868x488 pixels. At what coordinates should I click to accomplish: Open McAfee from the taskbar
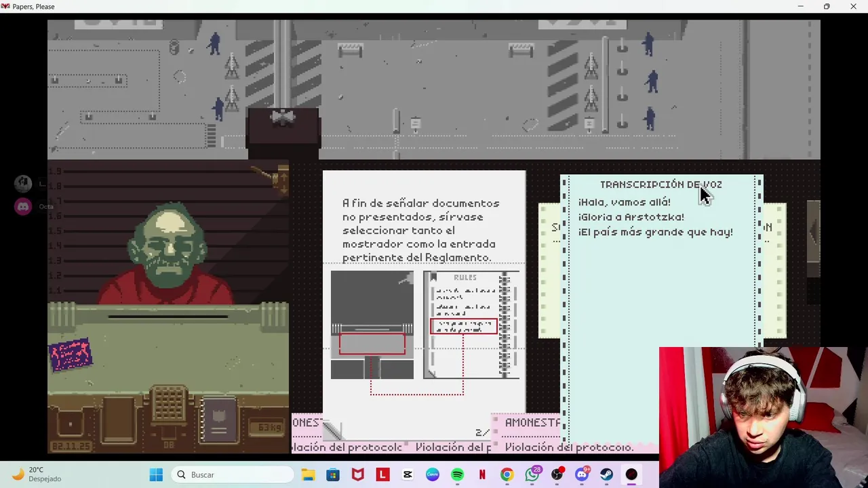358,474
